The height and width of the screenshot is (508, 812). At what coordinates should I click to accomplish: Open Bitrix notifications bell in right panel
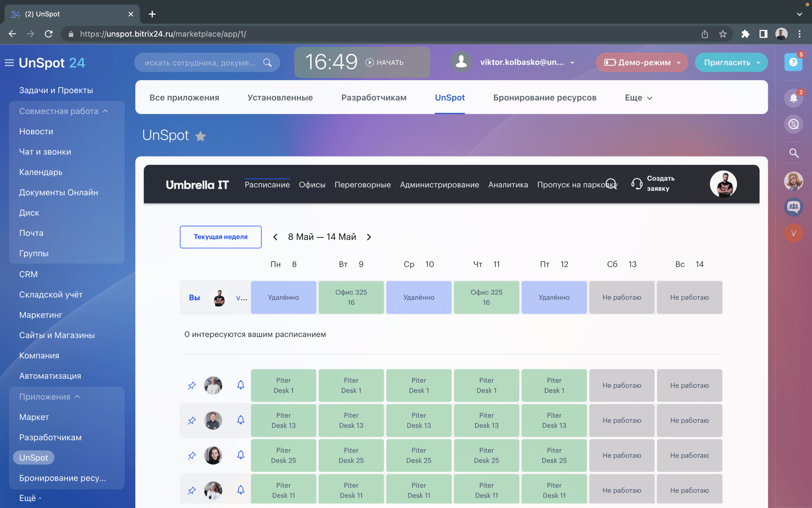point(793,98)
